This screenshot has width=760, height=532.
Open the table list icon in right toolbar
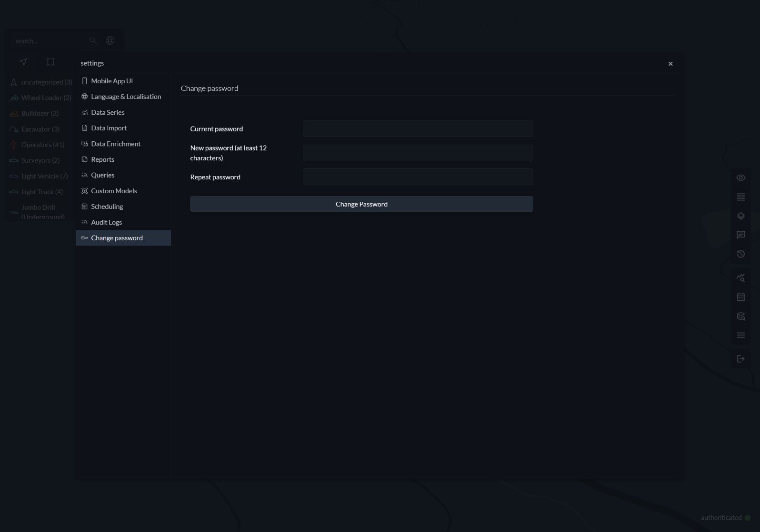pyautogui.click(x=741, y=197)
